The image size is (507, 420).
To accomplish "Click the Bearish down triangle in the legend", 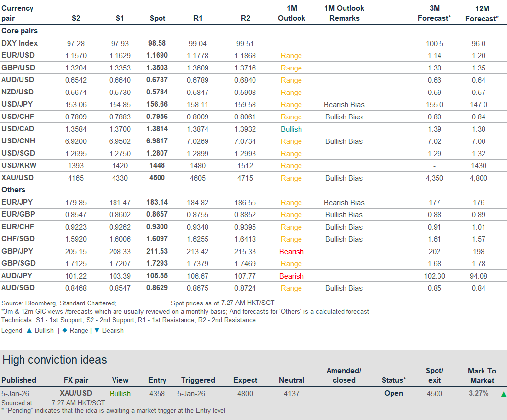I will [96, 331].
